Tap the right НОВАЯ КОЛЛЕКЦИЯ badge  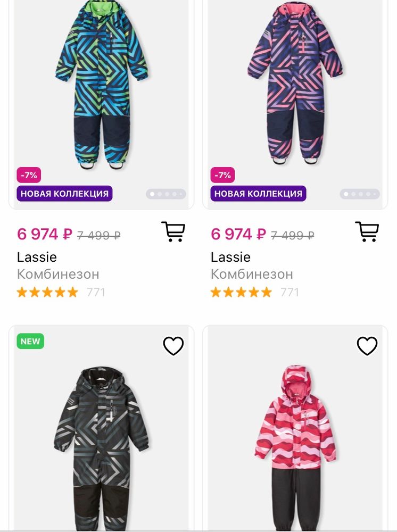click(258, 193)
